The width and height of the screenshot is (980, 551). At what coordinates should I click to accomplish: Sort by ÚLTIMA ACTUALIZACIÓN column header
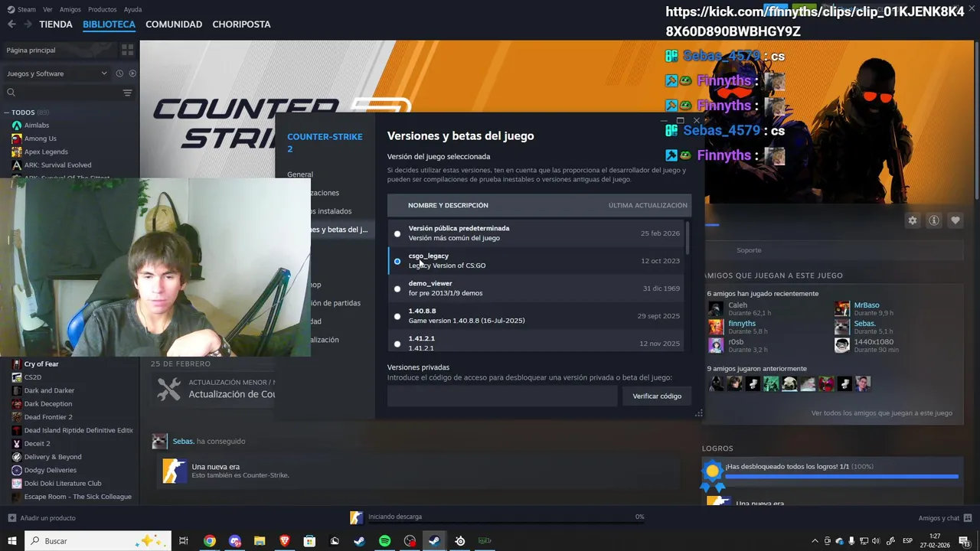pos(648,205)
